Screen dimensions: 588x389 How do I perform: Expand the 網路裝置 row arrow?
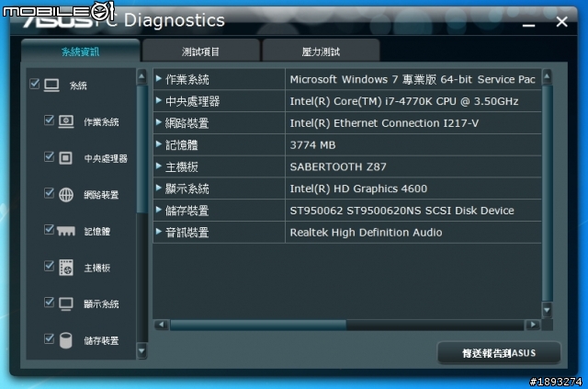[159, 122]
